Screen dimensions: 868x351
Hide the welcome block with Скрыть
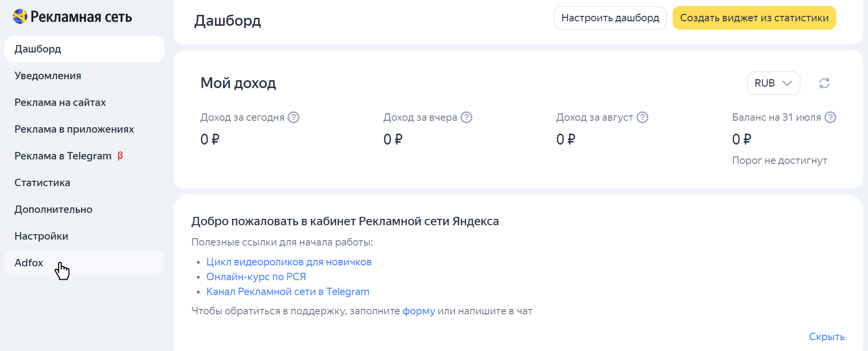[827, 337]
